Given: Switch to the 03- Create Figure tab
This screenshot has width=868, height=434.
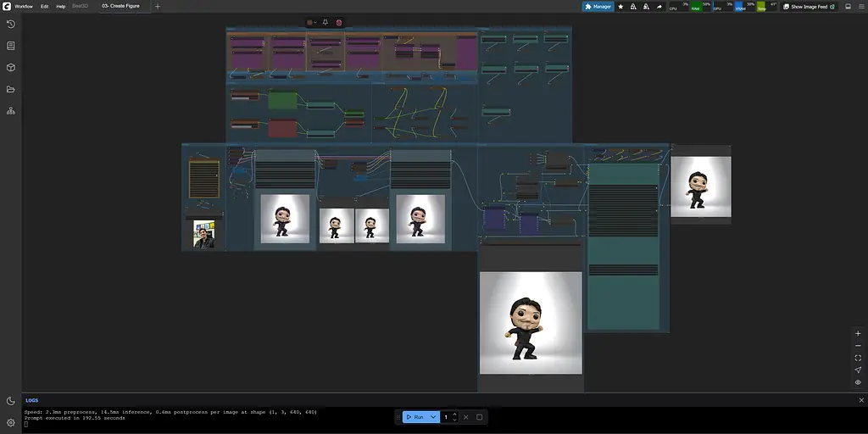Looking at the screenshot, I should click(120, 6).
